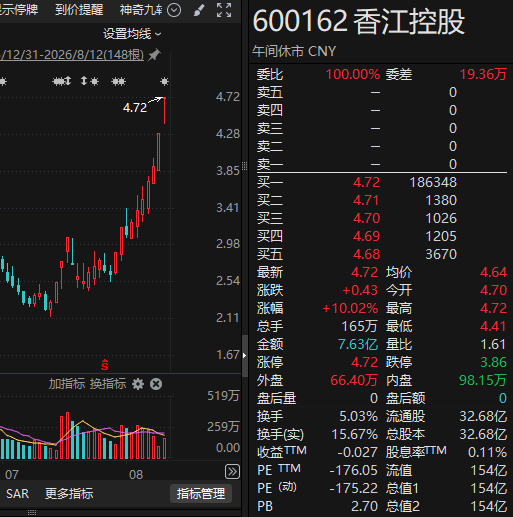Click the 午间休市 CNY status text

point(294,51)
